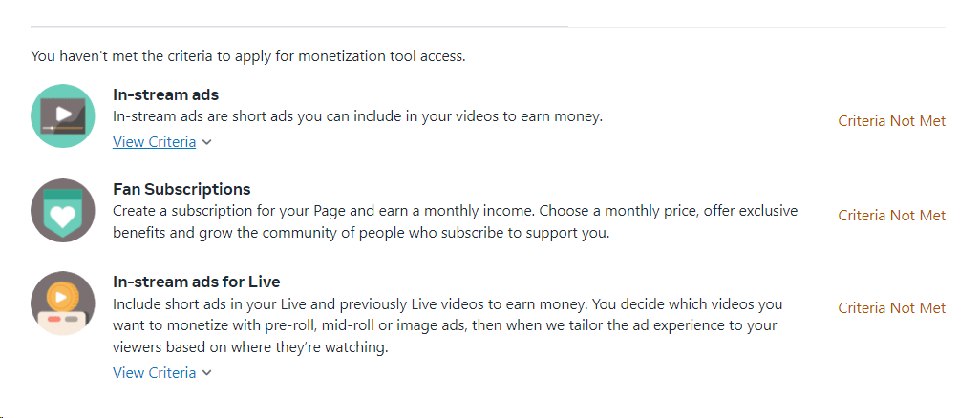This screenshot has height=418, width=980.
Task: Open View Criteria link under In-stream ads
Action: (154, 142)
